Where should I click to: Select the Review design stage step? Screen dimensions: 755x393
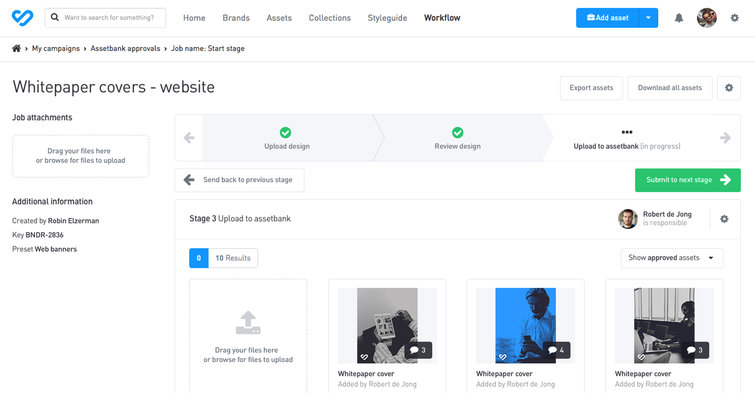point(457,138)
